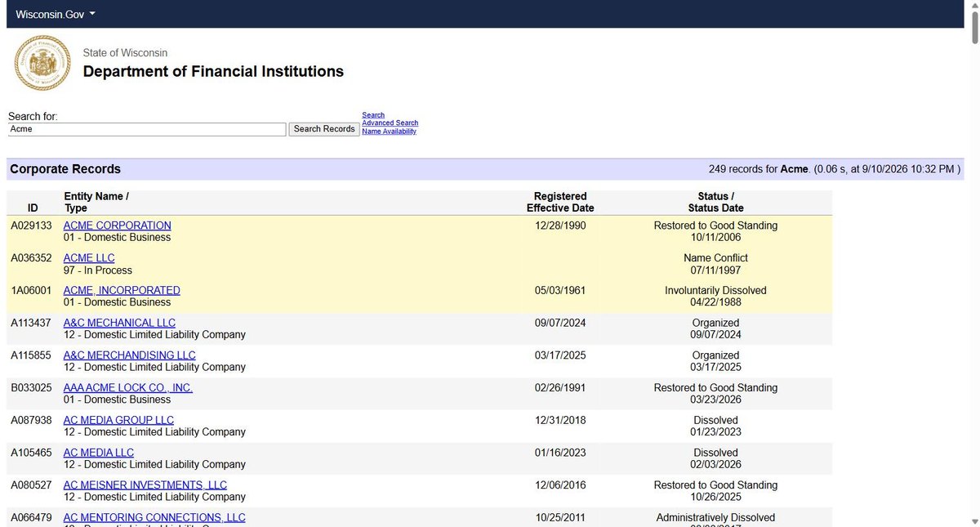Click status date 10/26/2025
980x527 pixels.
point(716,497)
